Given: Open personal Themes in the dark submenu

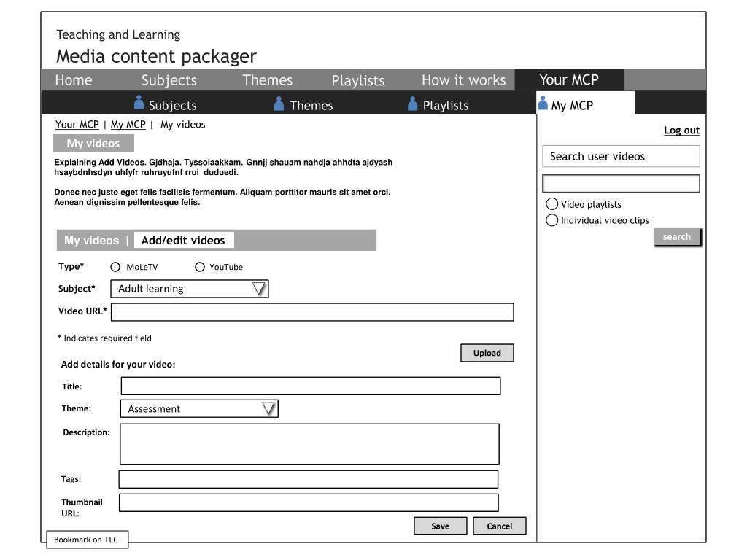Looking at the screenshot, I should pos(311,105).
